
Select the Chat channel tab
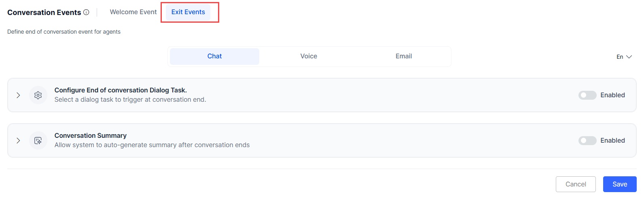[x=214, y=56]
